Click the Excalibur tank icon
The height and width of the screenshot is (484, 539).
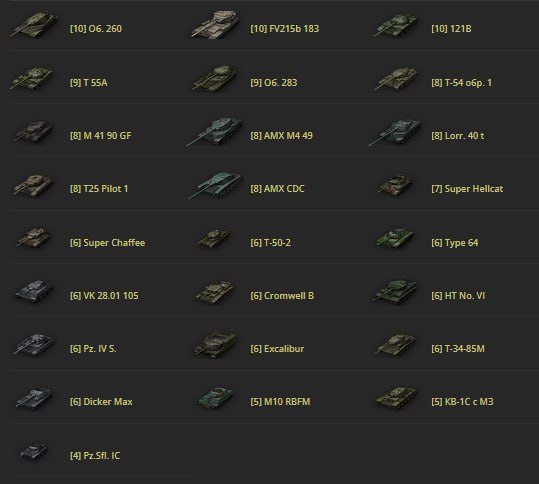click(215, 344)
